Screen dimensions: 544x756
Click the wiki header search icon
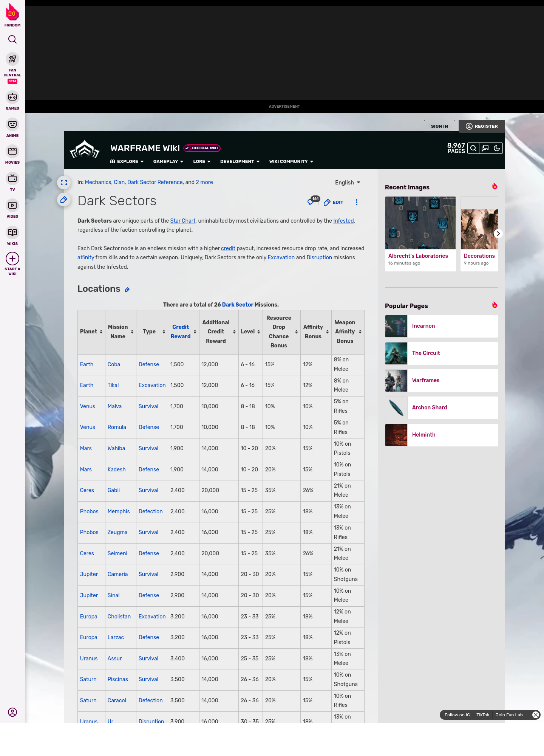(473, 148)
